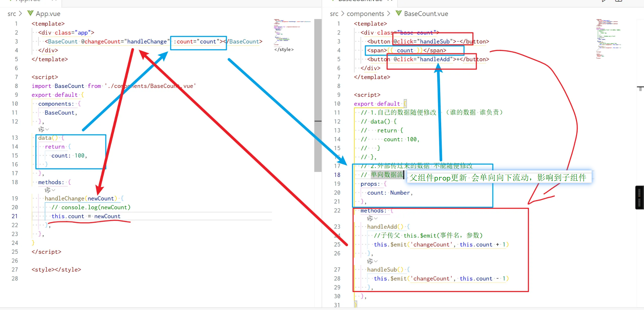Click the :count="count" binding on the BaseCount tag

click(196, 42)
